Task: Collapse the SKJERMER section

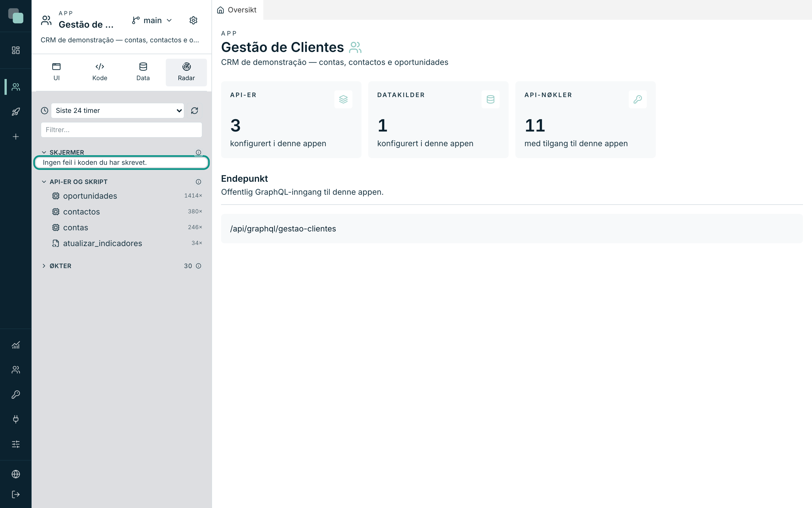Action: coord(63,152)
